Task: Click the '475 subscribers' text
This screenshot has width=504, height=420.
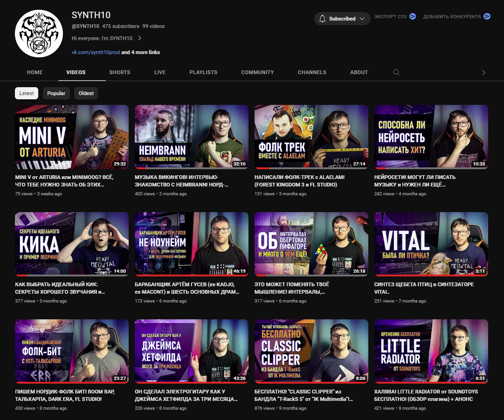Action: (121, 27)
